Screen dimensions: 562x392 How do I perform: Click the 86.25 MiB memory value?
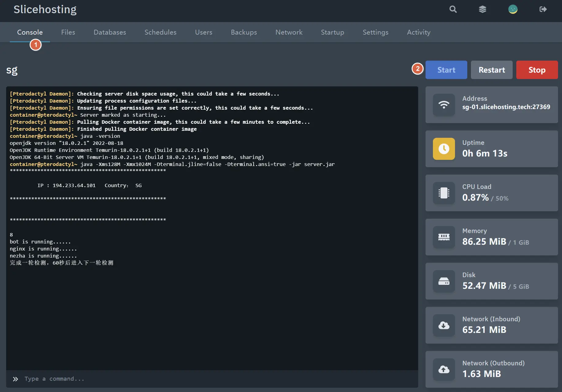(x=484, y=242)
